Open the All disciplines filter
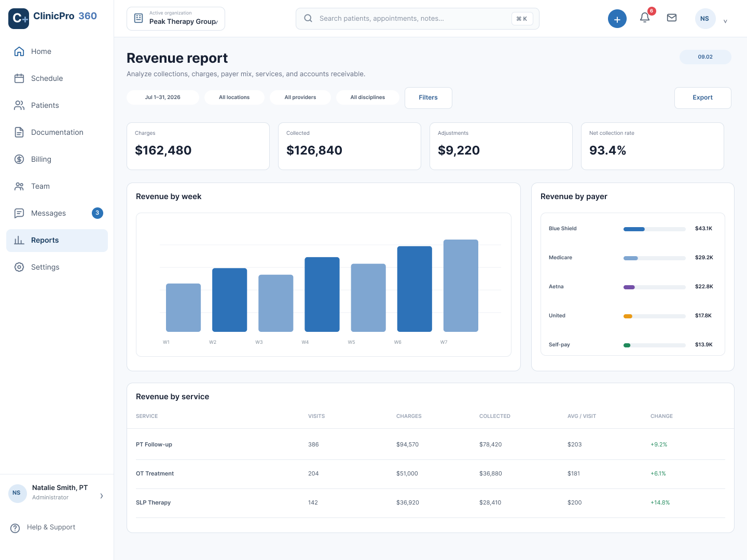 pos(368,97)
